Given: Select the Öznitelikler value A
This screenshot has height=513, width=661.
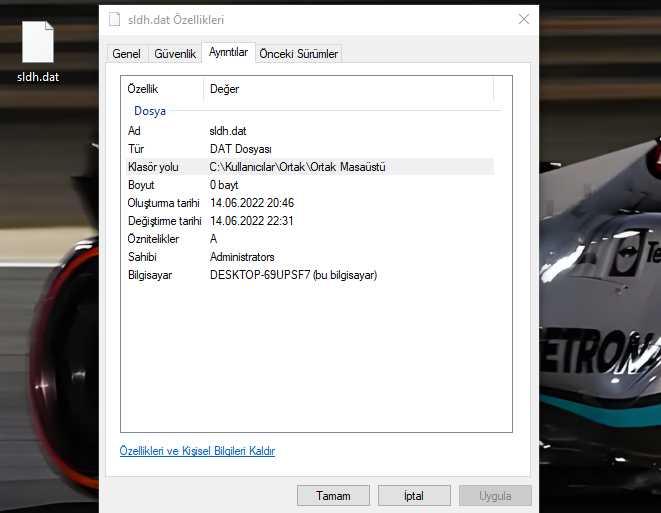Looking at the screenshot, I should tap(213, 239).
